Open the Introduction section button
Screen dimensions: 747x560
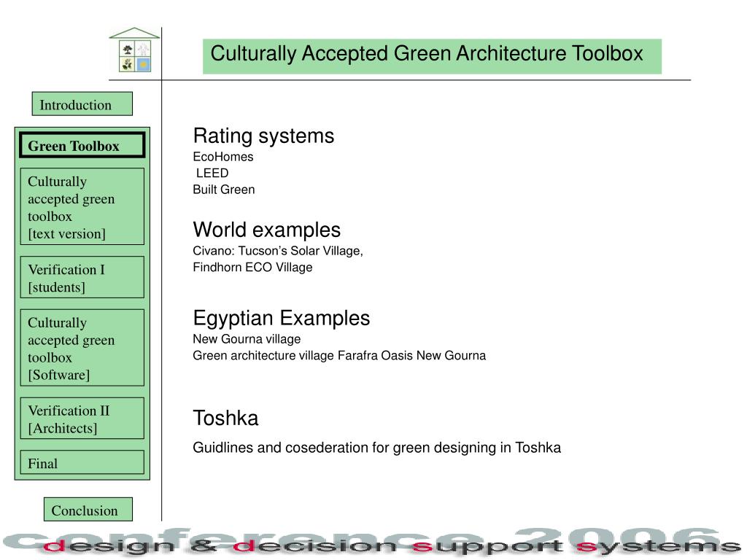pos(82,104)
